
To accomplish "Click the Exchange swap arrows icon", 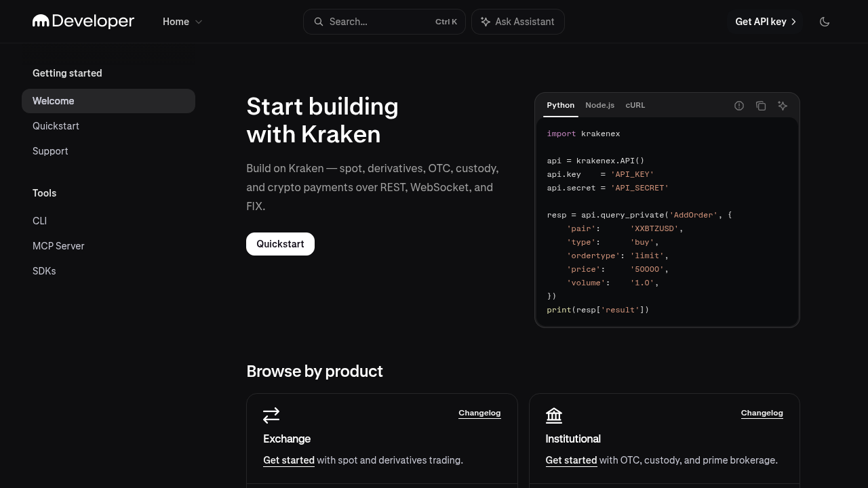I will click(x=271, y=415).
